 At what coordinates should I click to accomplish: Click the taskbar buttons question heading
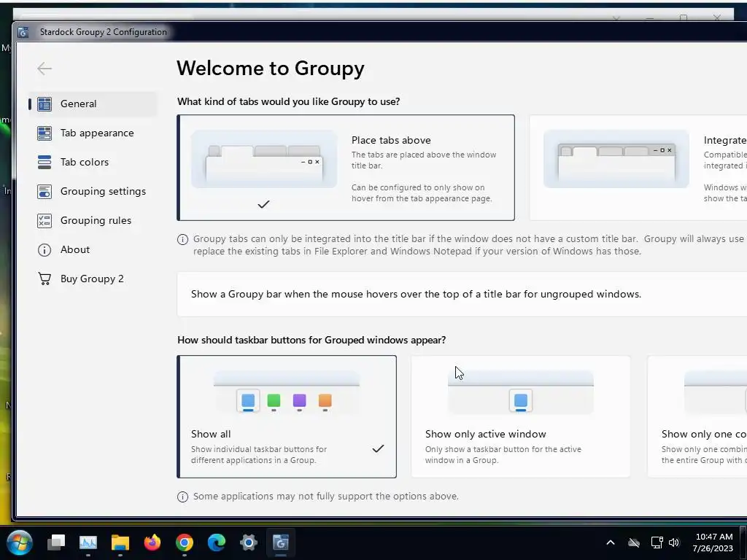click(x=311, y=340)
